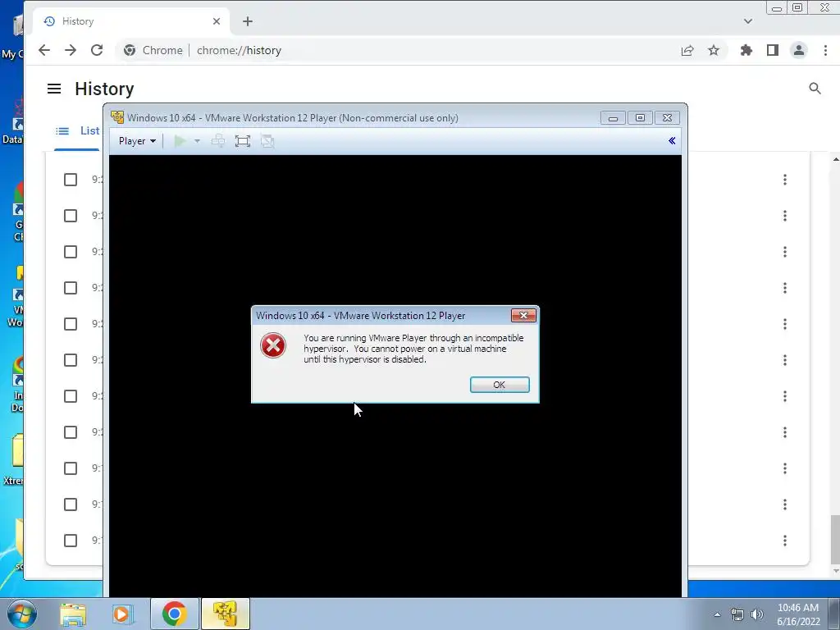Enter full screen mode in VMware Player
This screenshot has height=630, width=840.
coord(243,141)
